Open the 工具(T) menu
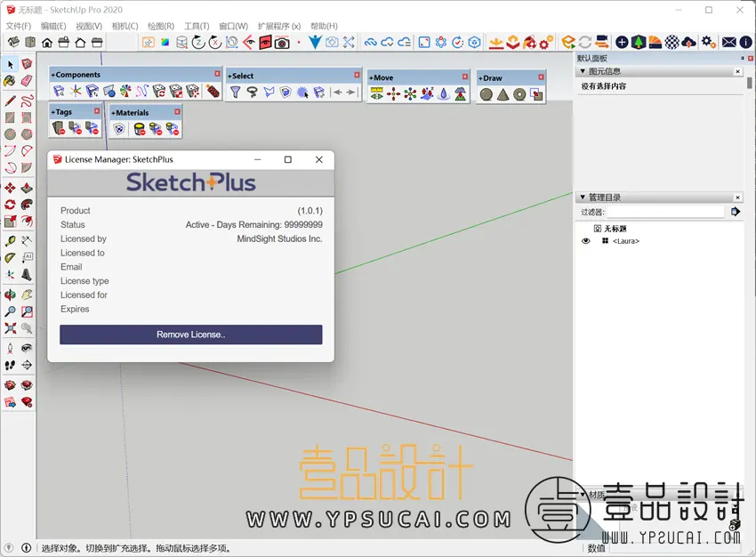 click(197, 26)
